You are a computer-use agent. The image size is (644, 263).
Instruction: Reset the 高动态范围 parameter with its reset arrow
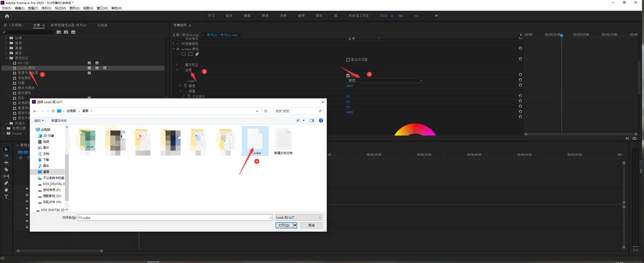pyautogui.click(x=520, y=60)
